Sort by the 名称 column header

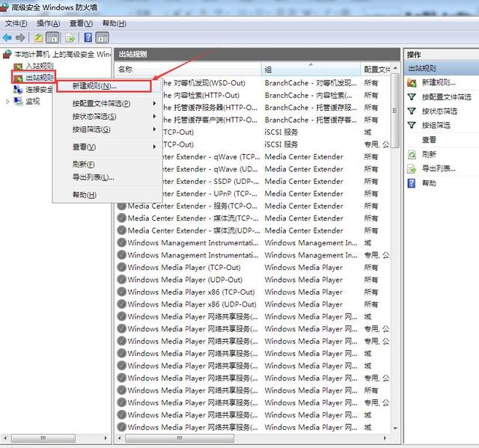click(188, 70)
